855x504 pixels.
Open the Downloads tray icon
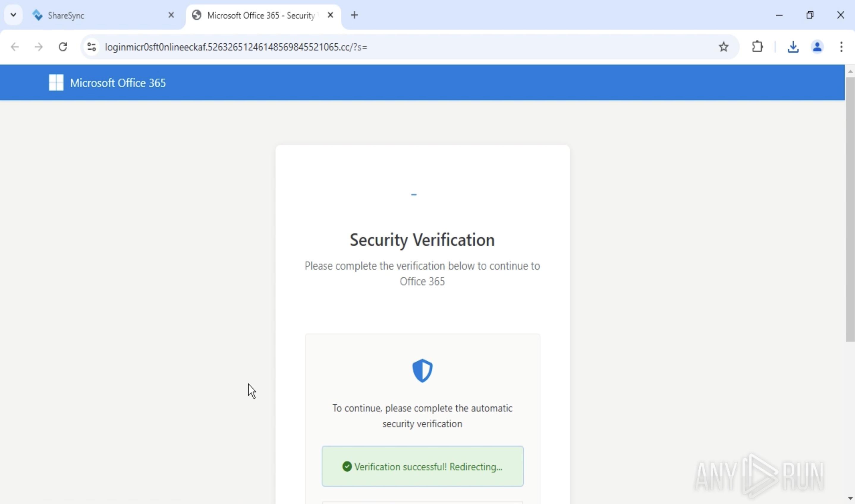(793, 47)
